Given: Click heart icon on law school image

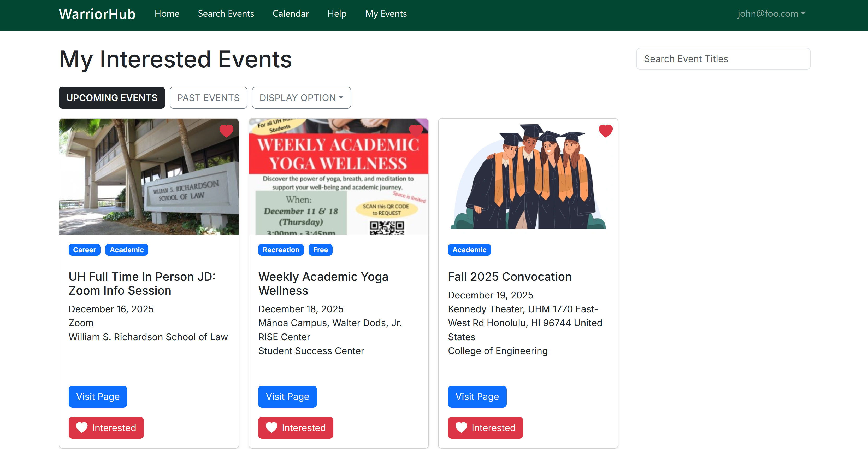Looking at the screenshot, I should (x=226, y=131).
